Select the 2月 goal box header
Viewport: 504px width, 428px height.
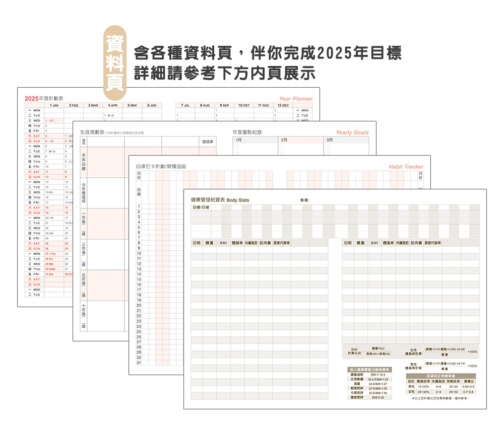pos(301,140)
